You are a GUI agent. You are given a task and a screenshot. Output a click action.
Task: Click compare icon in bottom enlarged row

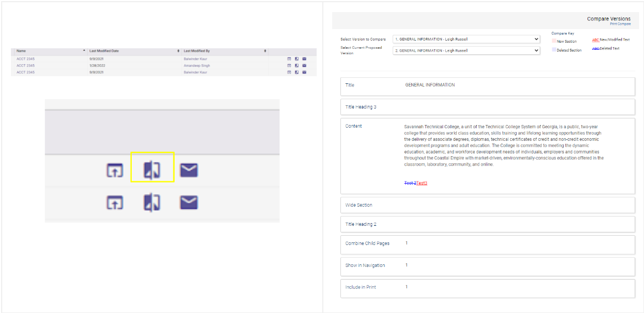click(152, 203)
